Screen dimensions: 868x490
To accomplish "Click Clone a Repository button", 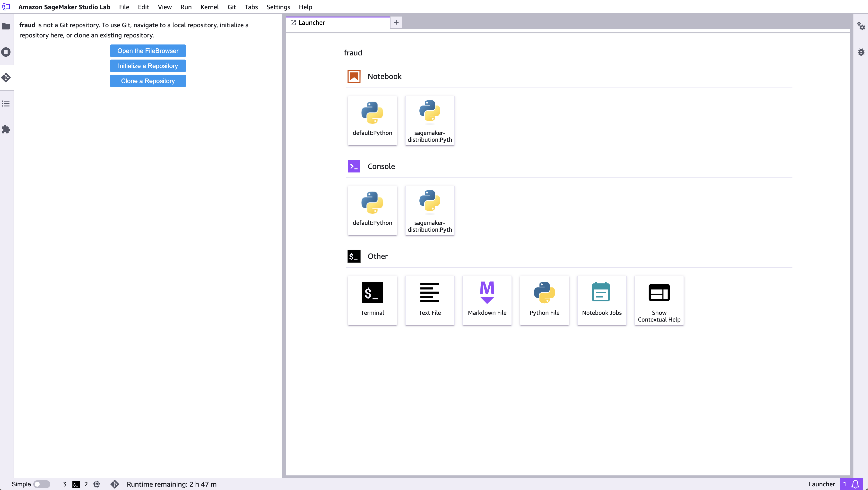I will click(x=148, y=80).
